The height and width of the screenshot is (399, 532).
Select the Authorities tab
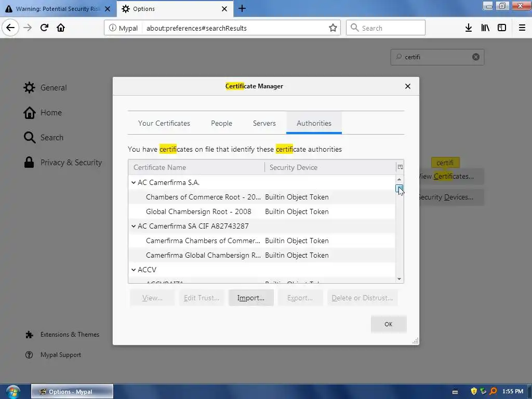point(314,123)
